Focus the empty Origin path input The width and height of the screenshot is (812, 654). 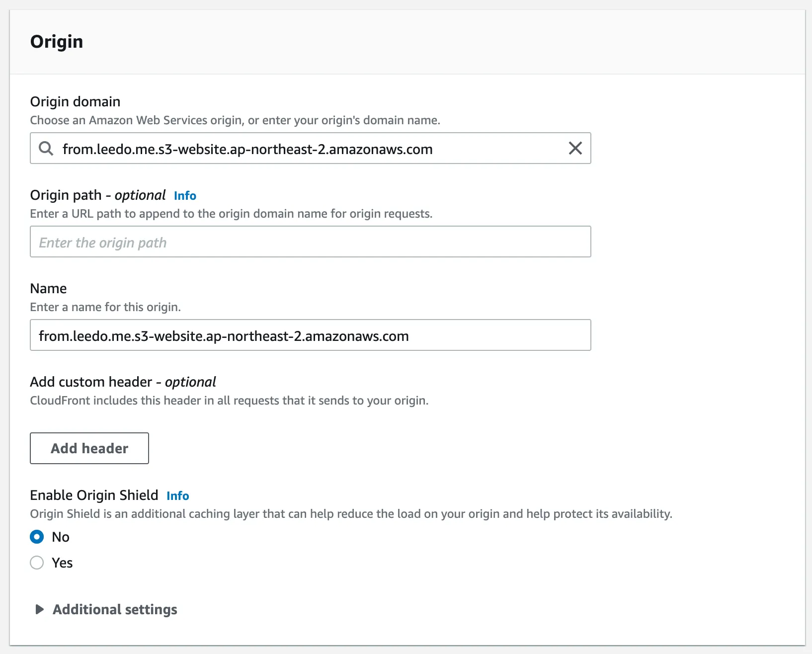tap(310, 242)
